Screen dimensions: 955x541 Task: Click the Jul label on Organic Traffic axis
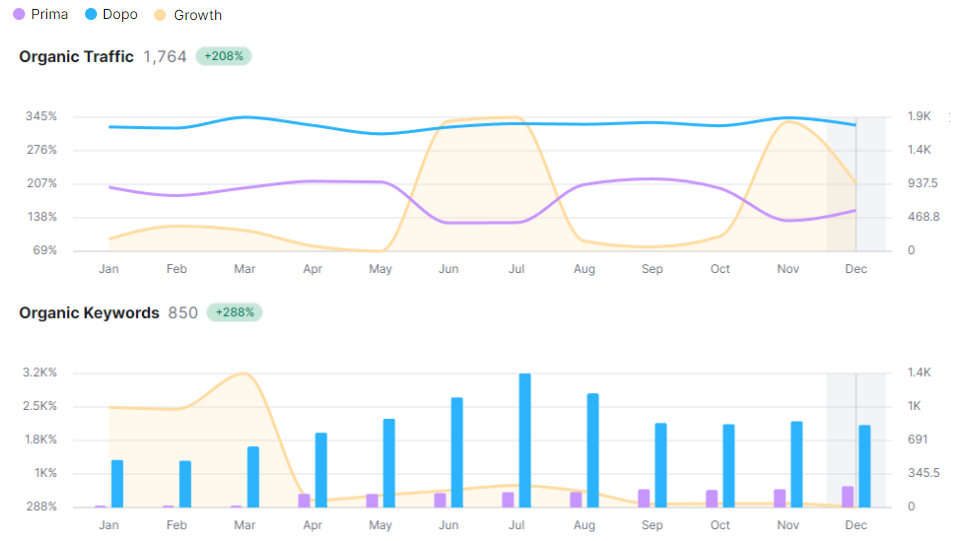516,269
